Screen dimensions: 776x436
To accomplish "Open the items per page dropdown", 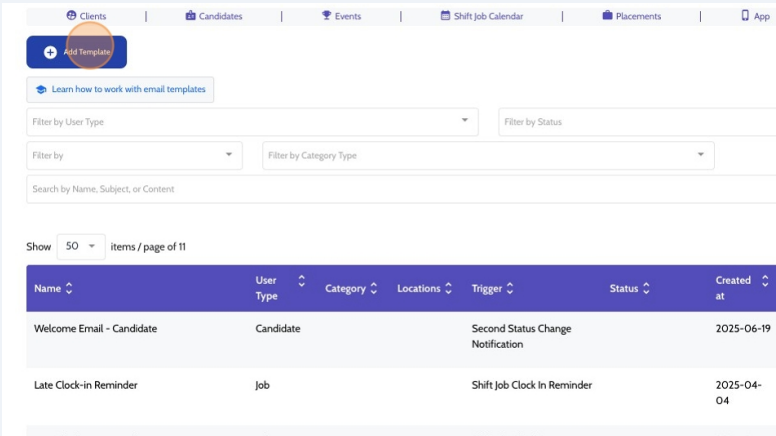I will coord(92,246).
